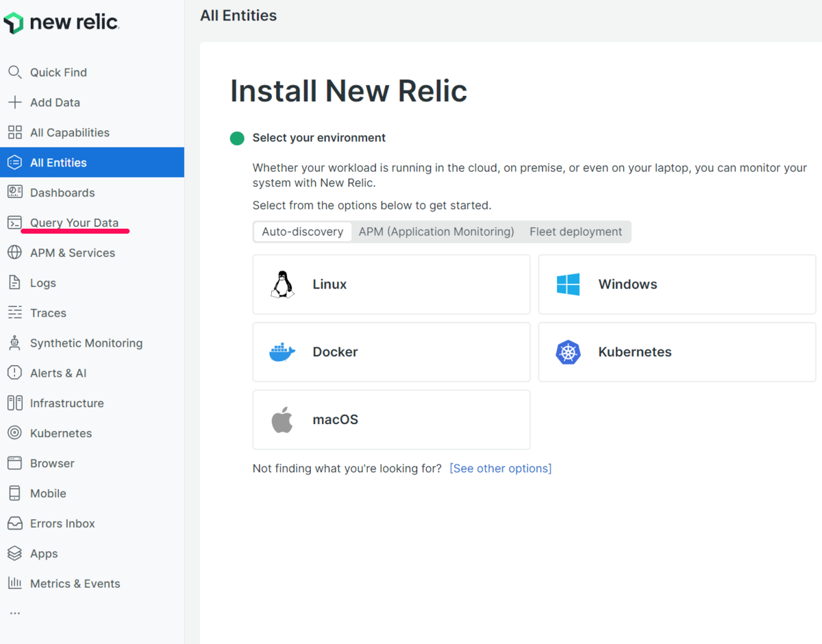The height and width of the screenshot is (644, 822).
Task: Choose the Linux environment card
Action: click(391, 284)
